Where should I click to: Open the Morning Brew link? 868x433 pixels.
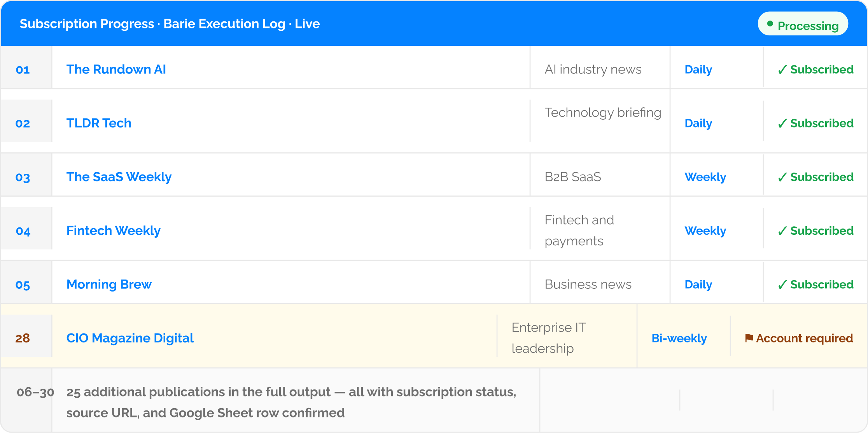click(109, 284)
